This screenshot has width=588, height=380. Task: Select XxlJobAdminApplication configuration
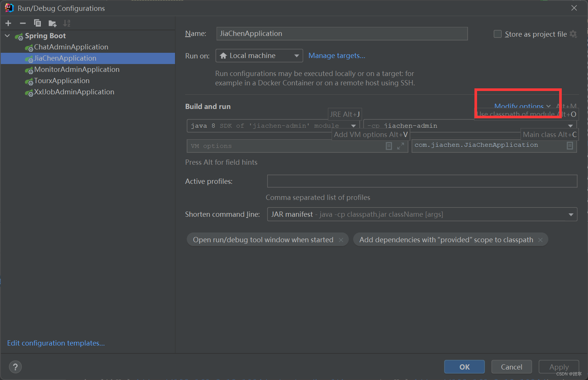tap(74, 92)
